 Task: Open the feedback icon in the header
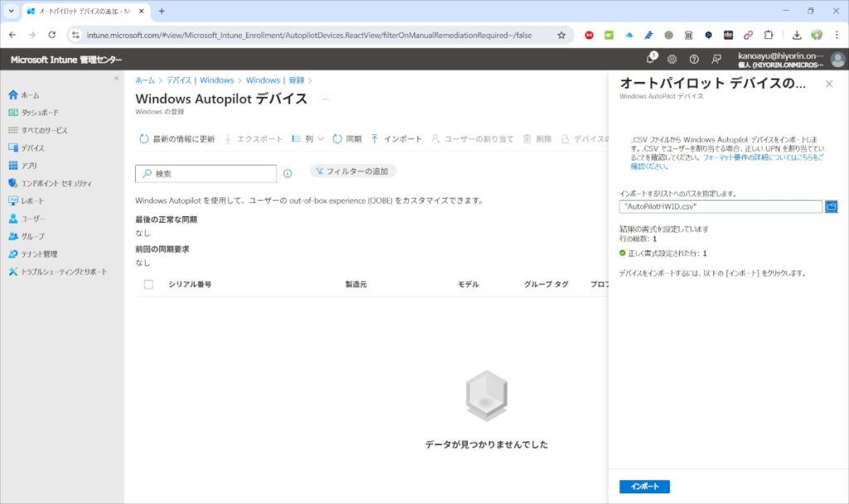(716, 59)
